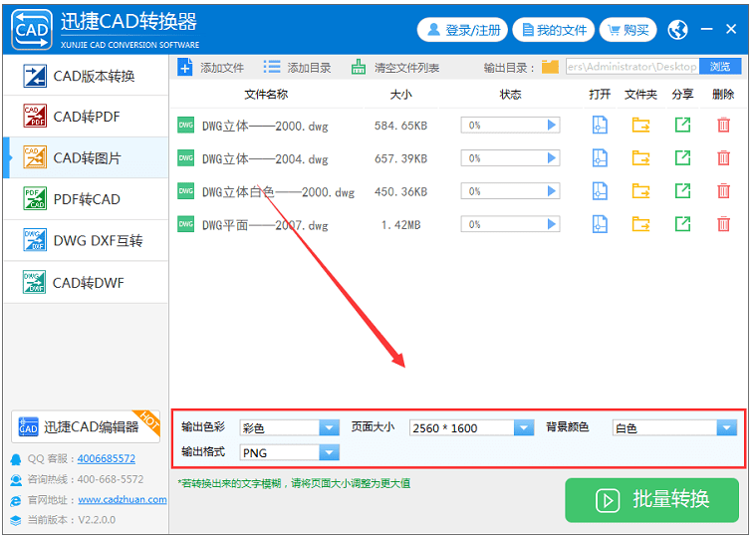Open the QQ客服 link 4006685572
Viewport: 756px width, 537px height.
click(106, 458)
